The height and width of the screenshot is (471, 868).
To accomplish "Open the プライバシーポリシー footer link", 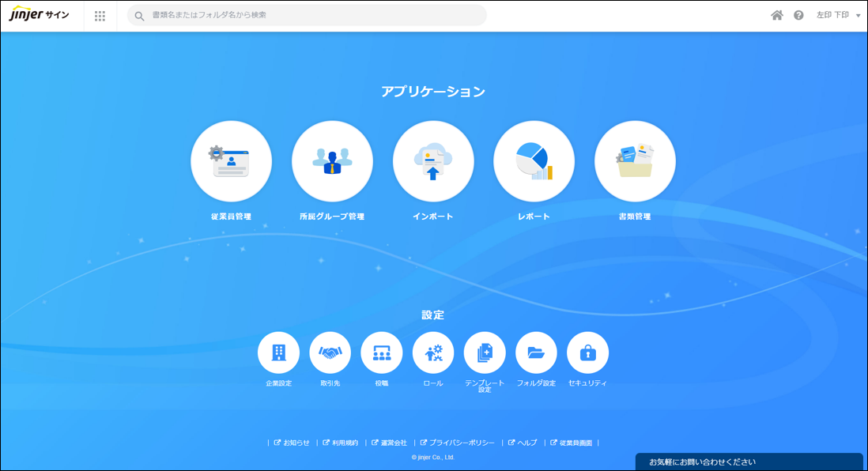I will 457,443.
